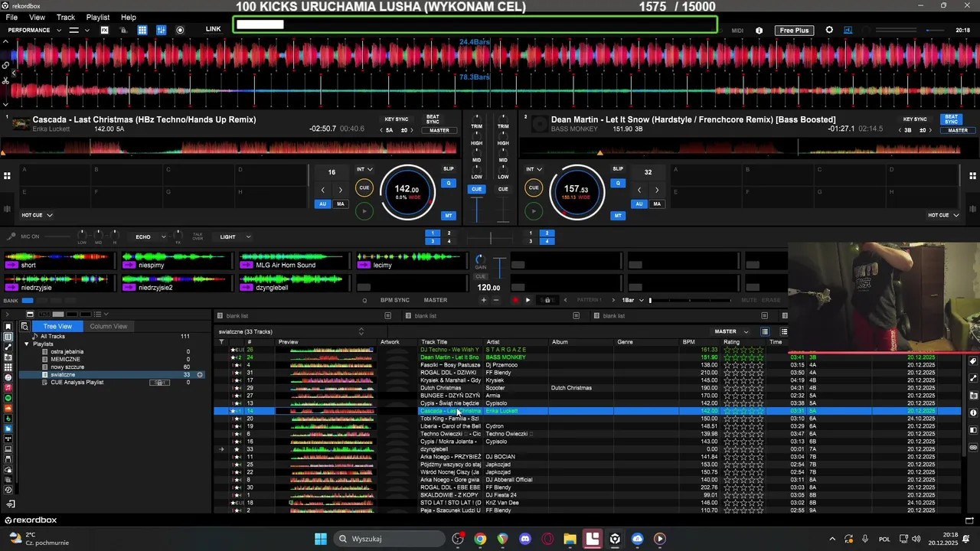Open the File menu

tap(12, 17)
